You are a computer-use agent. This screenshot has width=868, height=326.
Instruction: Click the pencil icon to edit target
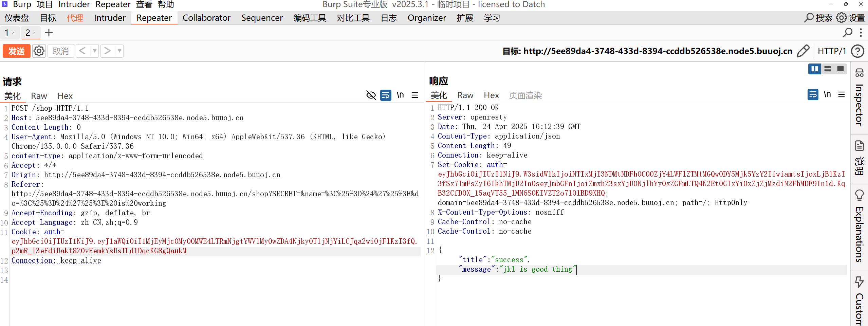point(803,51)
